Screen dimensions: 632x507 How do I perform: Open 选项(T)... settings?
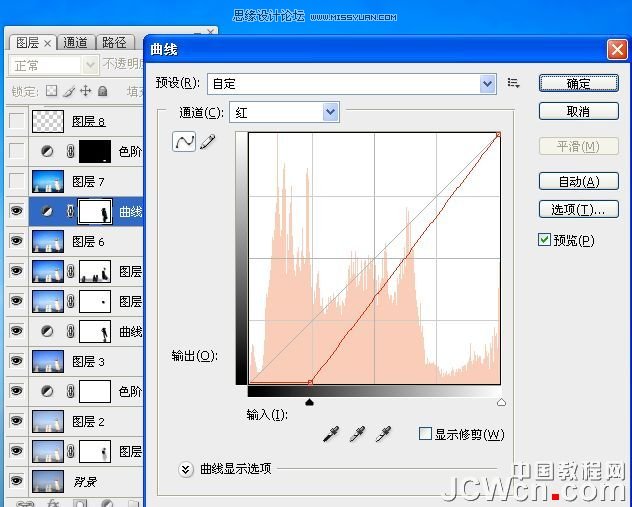[x=578, y=209]
